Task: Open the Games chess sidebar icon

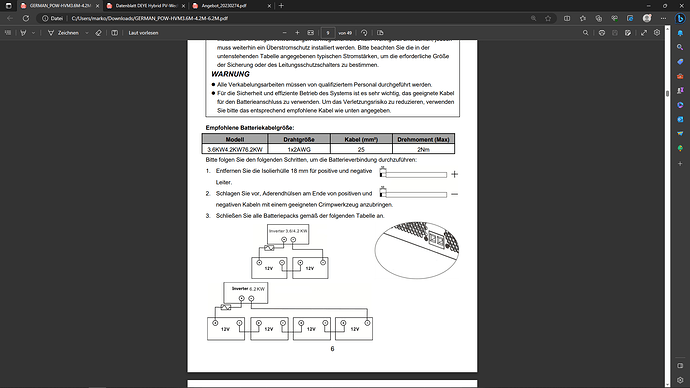Action: [680, 91]
